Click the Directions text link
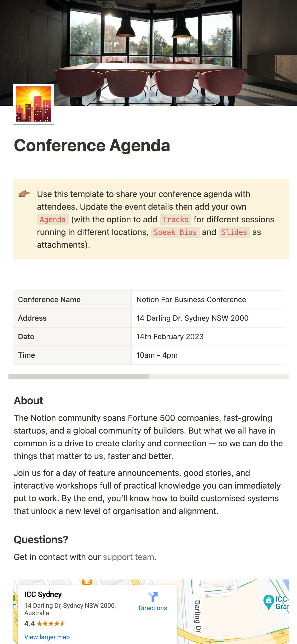The height and width of the screenshot is (644, 297). [x=153, y=608]
